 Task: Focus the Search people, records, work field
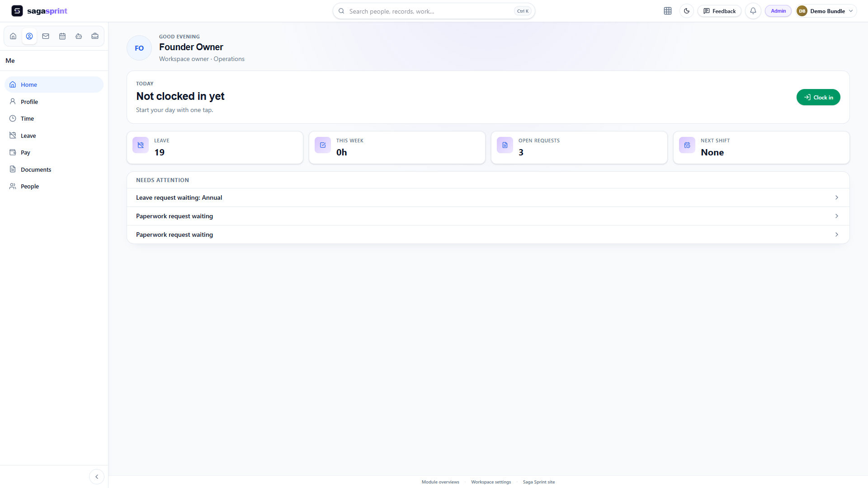434,11
